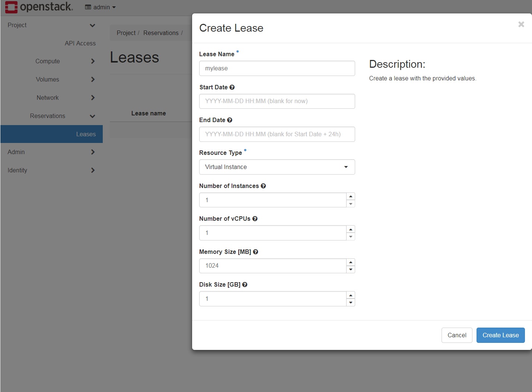The height and width of the screenshot is (392, 532).
Task: Open the admin project dropdown
Action: tap(101, 7)
